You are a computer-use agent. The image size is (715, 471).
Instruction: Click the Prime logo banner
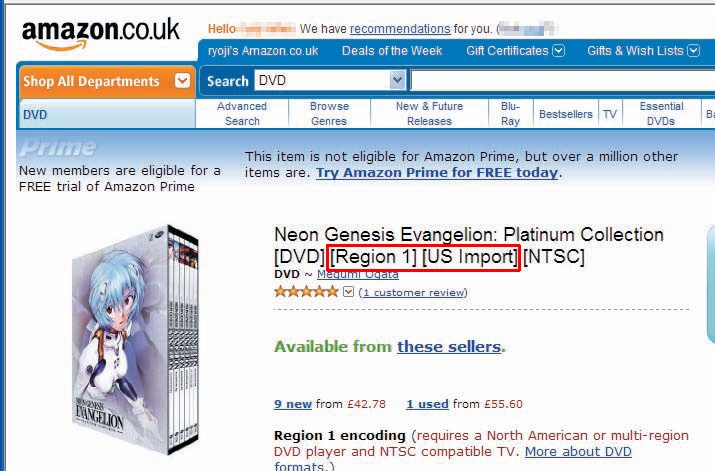click(58, 148)
